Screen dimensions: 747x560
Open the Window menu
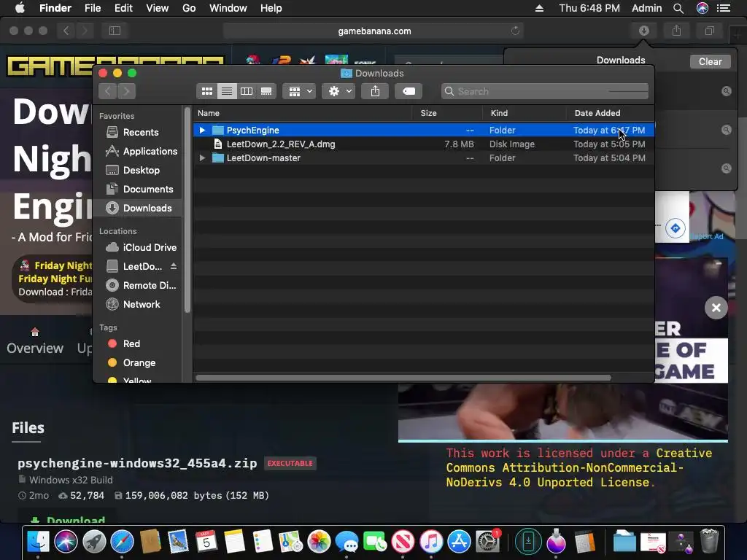[228, 8]
